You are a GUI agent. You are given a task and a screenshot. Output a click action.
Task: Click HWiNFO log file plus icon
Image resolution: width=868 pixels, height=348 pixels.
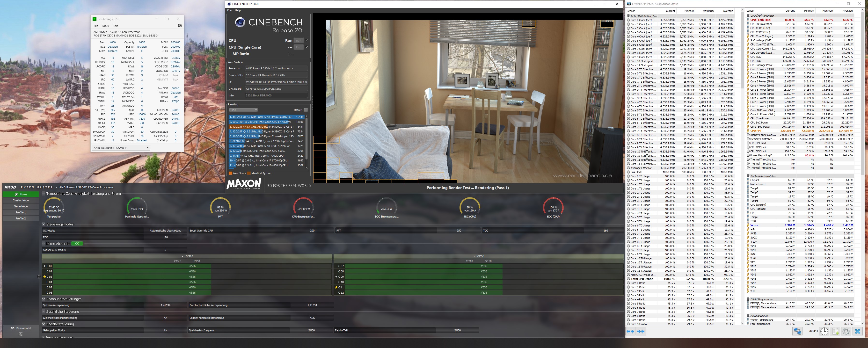835,332
